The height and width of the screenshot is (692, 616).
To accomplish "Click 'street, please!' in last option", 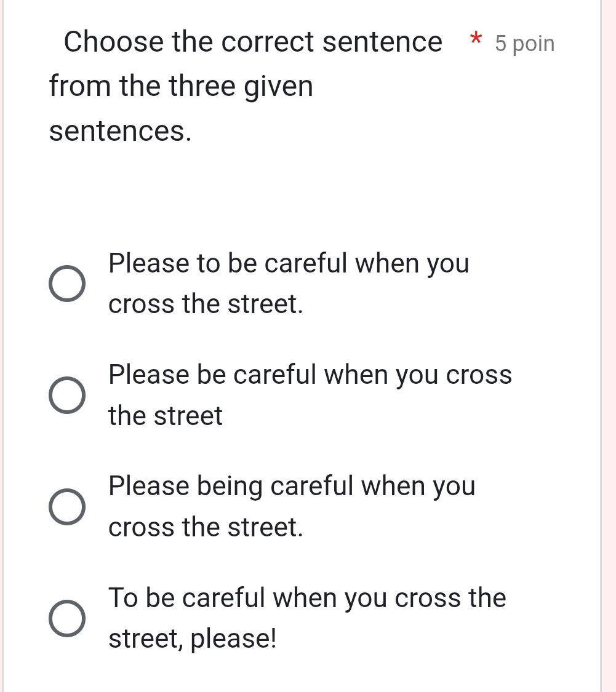I will click(193, 638).
